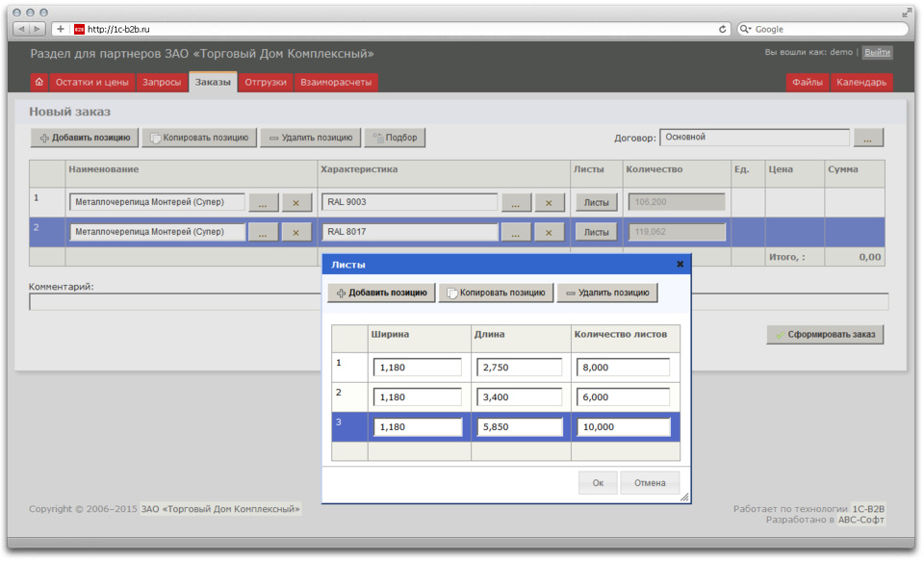Open the Файлы tab
The height and width of the screenshot is (562, 924).
tap(808, 82)
